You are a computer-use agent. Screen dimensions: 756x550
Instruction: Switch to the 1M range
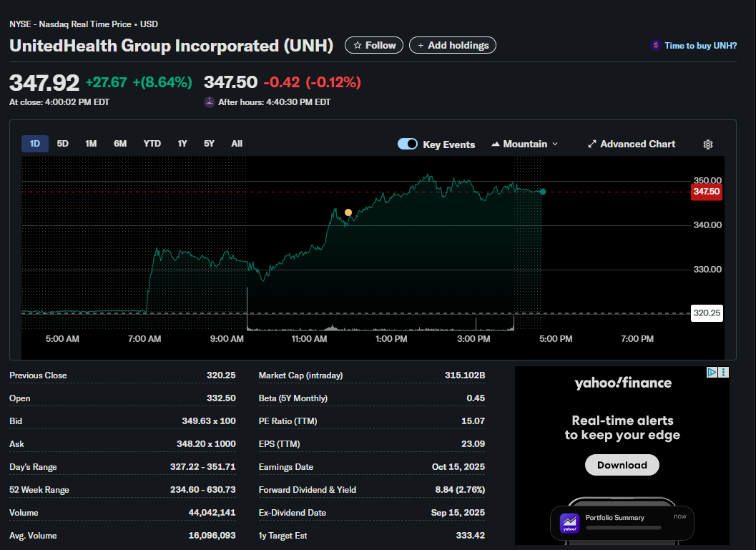[91, 144]
